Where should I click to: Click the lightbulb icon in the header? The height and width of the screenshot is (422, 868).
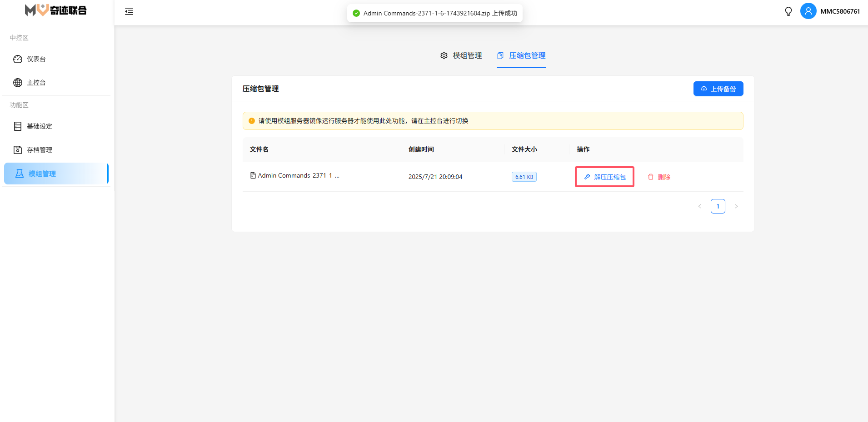(x=788, y=11)
